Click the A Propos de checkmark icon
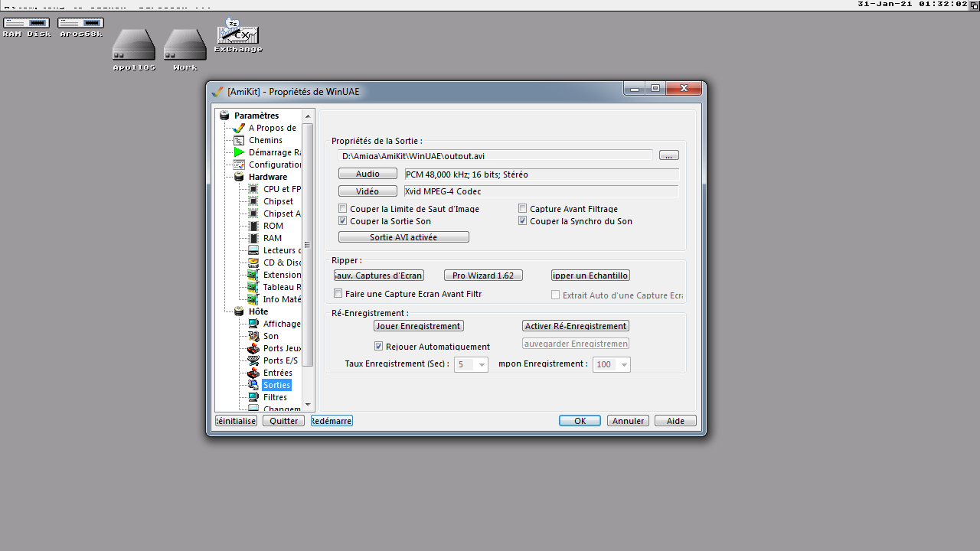This screenshot has width=980, height=551. pyautogui.click(x=239, y=128)
